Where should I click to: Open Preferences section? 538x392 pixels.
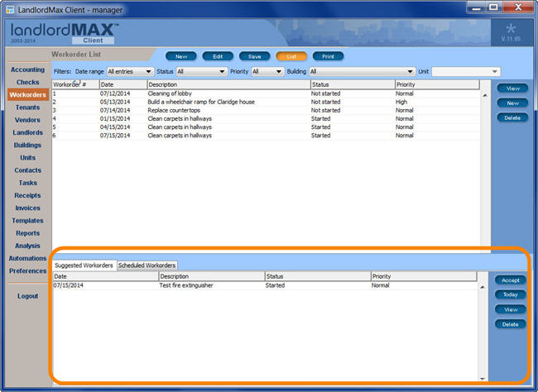(28, 271)
